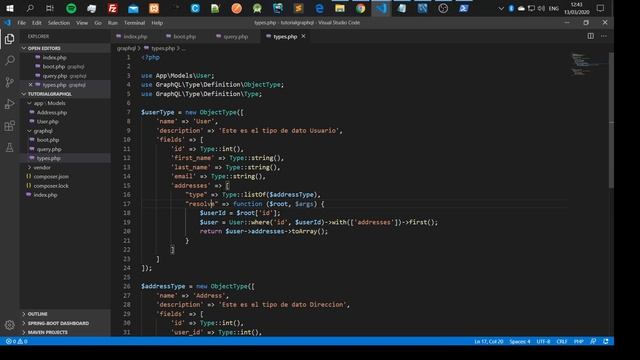Image resolution: width=640 pixels, height=360 pixels.
Task: Open FileZilla from taskbar
Action: [112, 8]
